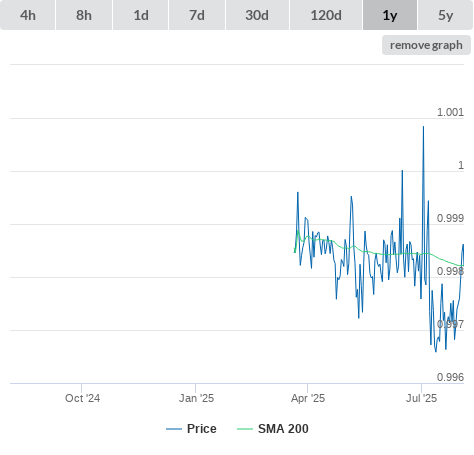Select the 120d range tab
The image size is (474, 455).
326,15
